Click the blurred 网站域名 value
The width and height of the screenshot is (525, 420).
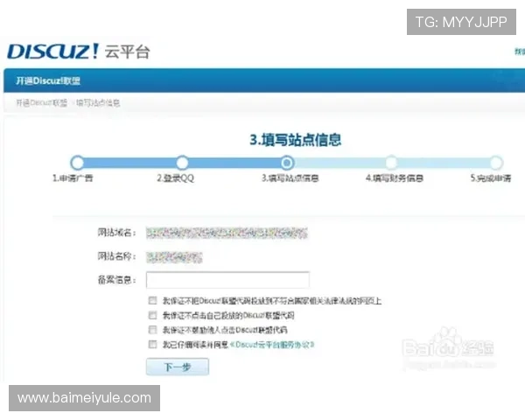pos(227,233)
